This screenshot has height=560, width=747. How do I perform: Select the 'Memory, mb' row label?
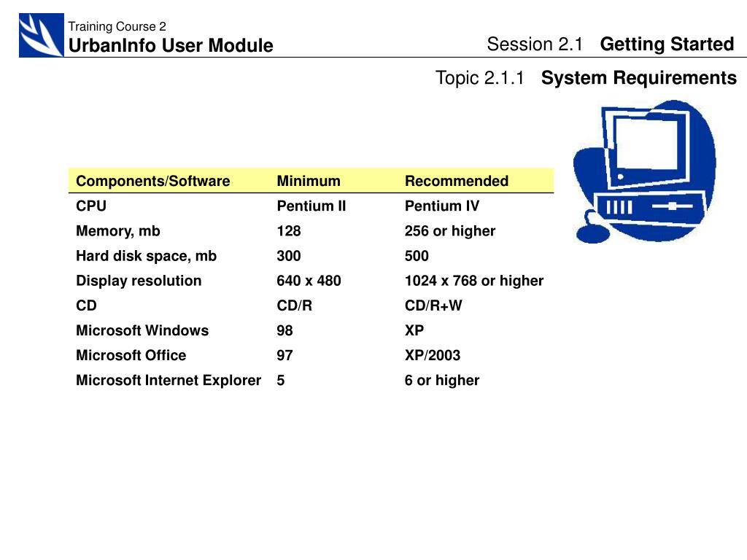[x=118, y=231]
